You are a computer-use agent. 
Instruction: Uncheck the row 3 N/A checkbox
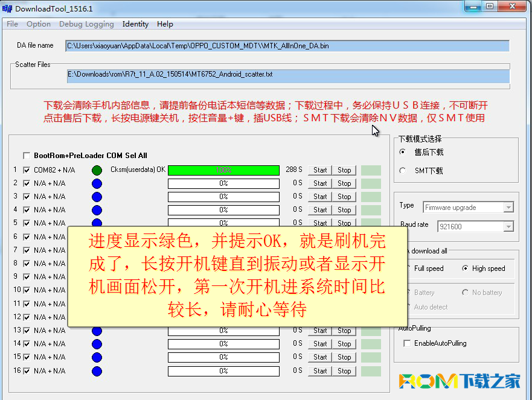click(27, 197)
